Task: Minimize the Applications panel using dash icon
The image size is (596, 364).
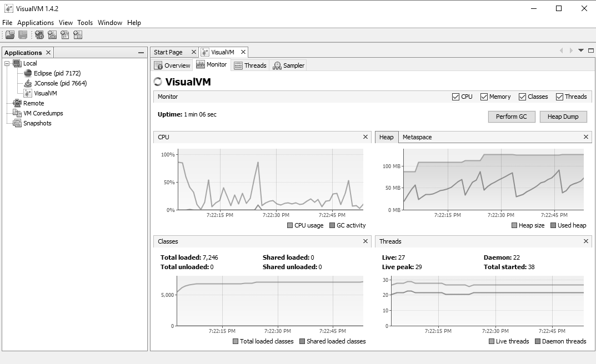Action: [x=141, y=53]
